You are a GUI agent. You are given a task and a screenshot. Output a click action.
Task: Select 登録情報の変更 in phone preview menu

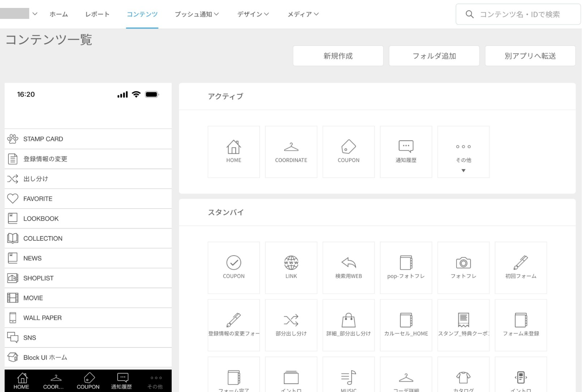(88, 159)
